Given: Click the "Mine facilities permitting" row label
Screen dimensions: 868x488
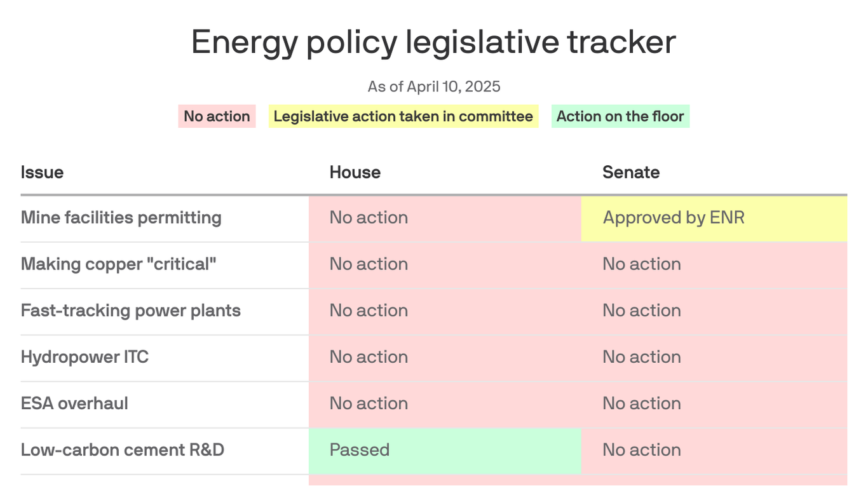Looking at the screenshot, I should [x=121, y=218].
